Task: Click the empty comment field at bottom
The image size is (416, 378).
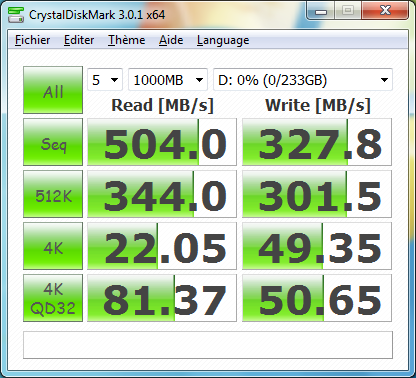Action: tap(208, 345)
